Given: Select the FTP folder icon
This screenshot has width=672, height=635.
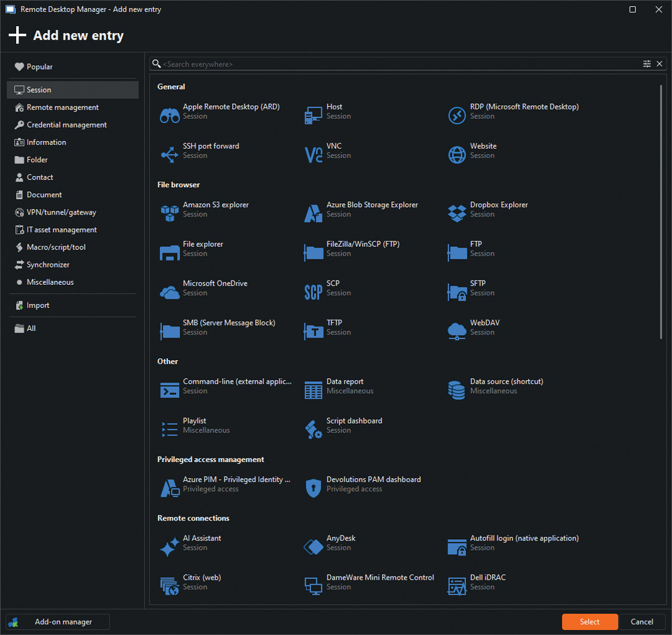Looking at the screenshot, I should click(x=457, y=253).
